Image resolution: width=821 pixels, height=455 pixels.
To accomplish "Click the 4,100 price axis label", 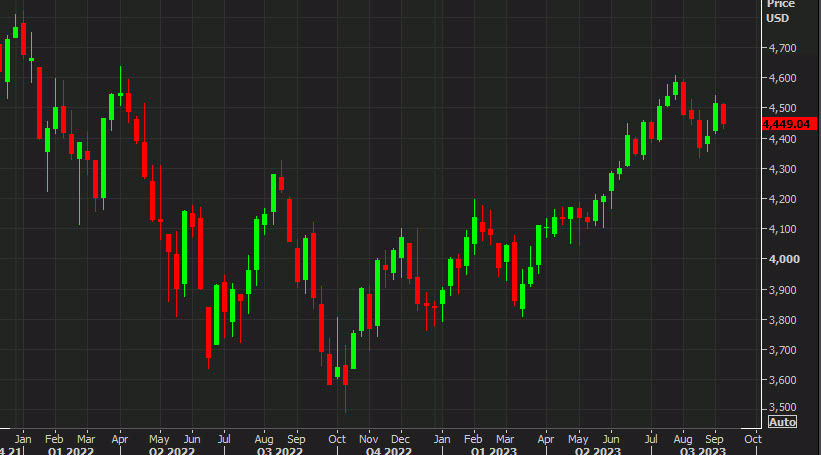I will pyautogui.click(x=782, y=229).
